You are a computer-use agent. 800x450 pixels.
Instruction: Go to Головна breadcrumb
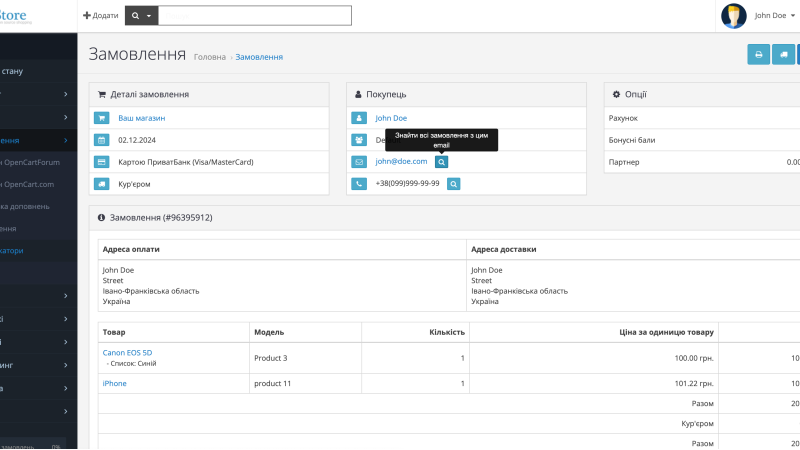pos(210,57)
